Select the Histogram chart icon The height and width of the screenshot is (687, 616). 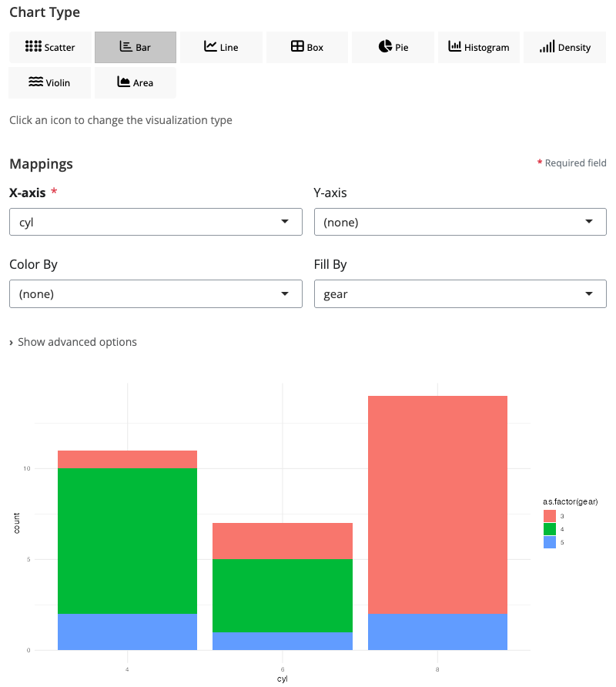point(478,47)
